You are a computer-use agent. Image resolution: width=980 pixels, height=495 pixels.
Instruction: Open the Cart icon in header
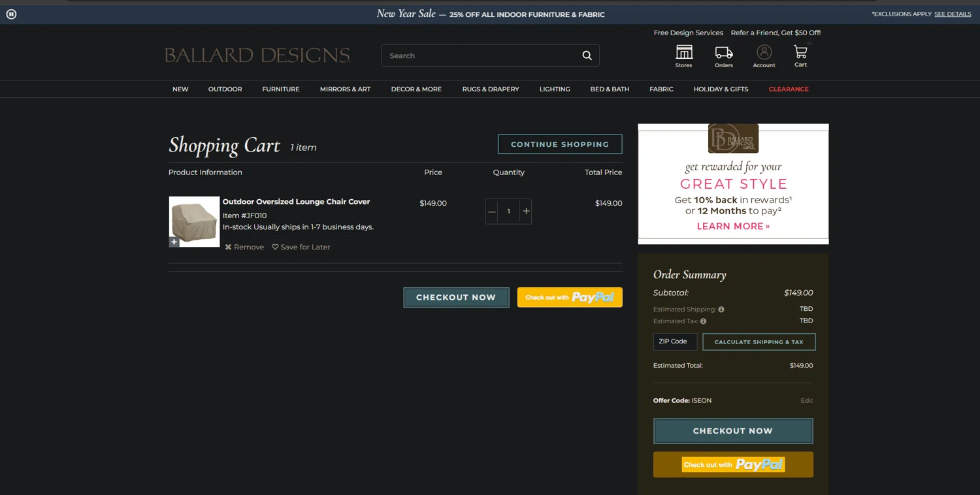[x=801, y=56]
